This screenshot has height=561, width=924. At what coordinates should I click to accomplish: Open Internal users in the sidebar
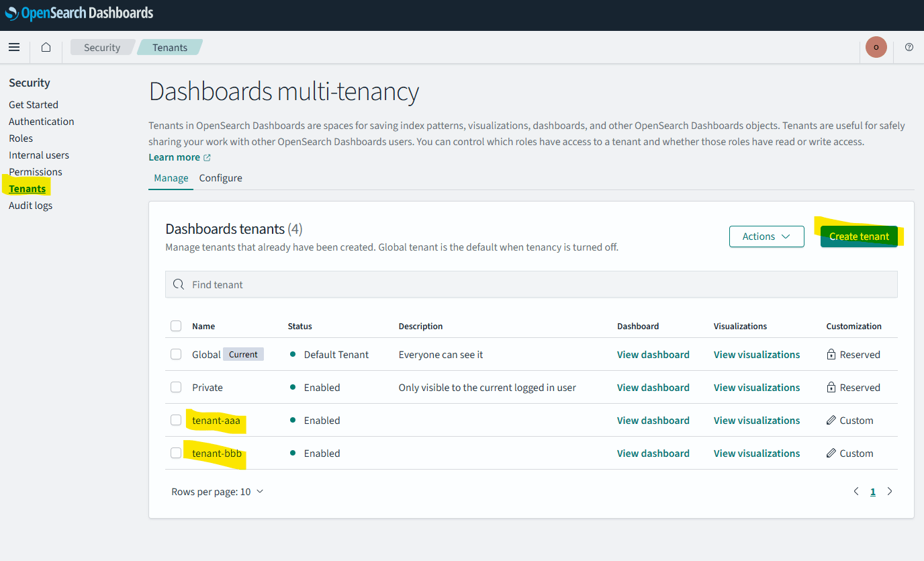click(39, 155)
